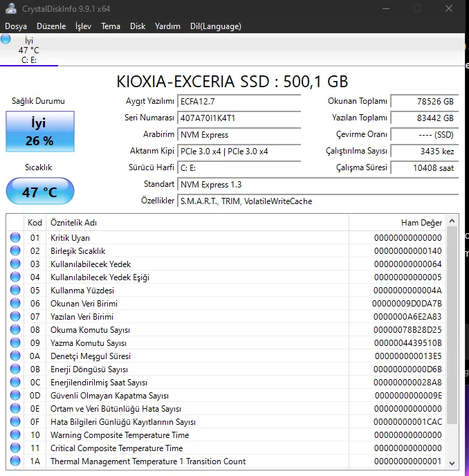This screenshot has width=469, height=476.
Task: Open the Dosya menu
Action: pos(16,26)
